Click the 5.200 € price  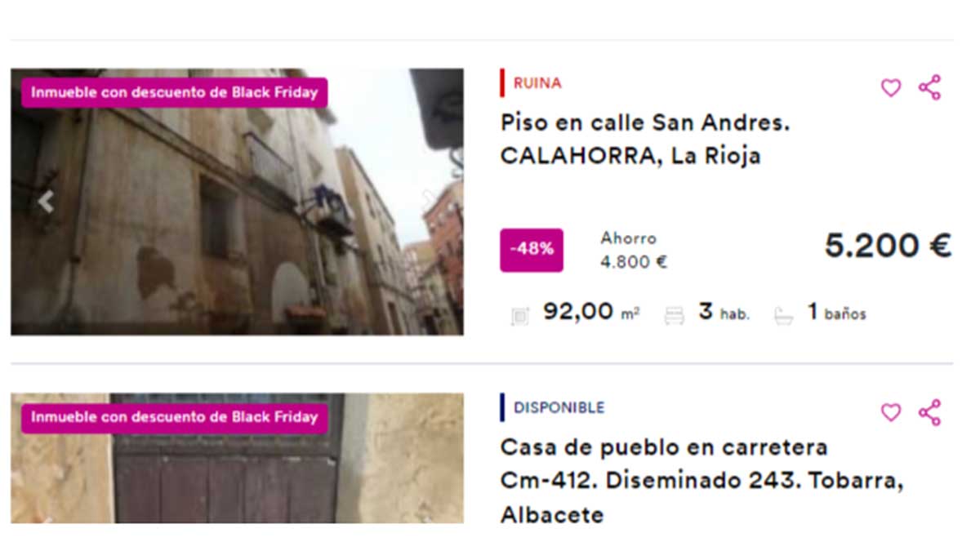click(888, 246)
